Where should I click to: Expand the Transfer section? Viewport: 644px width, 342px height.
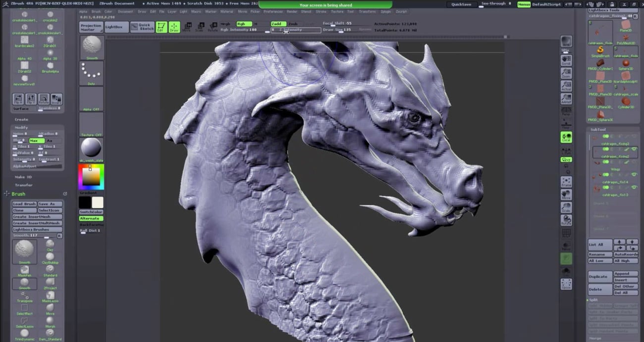point(23,185)
